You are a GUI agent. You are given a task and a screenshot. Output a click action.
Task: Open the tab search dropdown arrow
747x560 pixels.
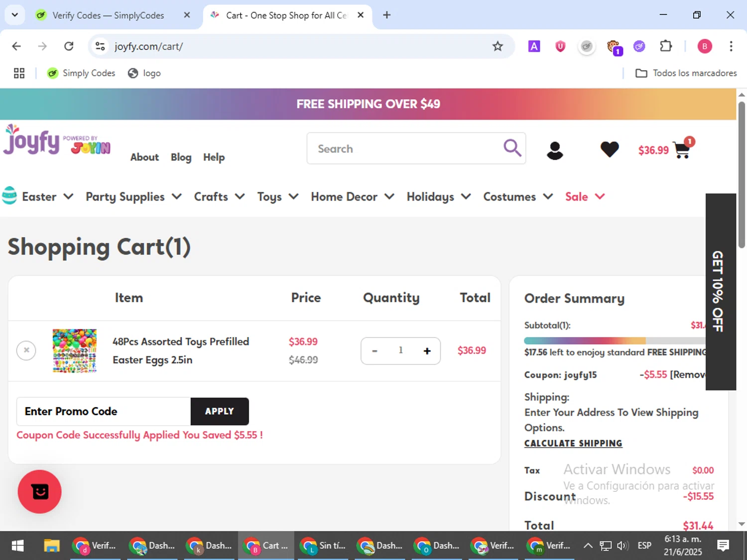click(14, 15)
